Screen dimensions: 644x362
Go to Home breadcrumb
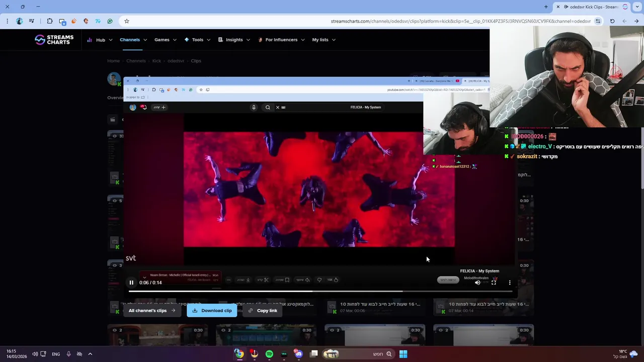(113, 61)
